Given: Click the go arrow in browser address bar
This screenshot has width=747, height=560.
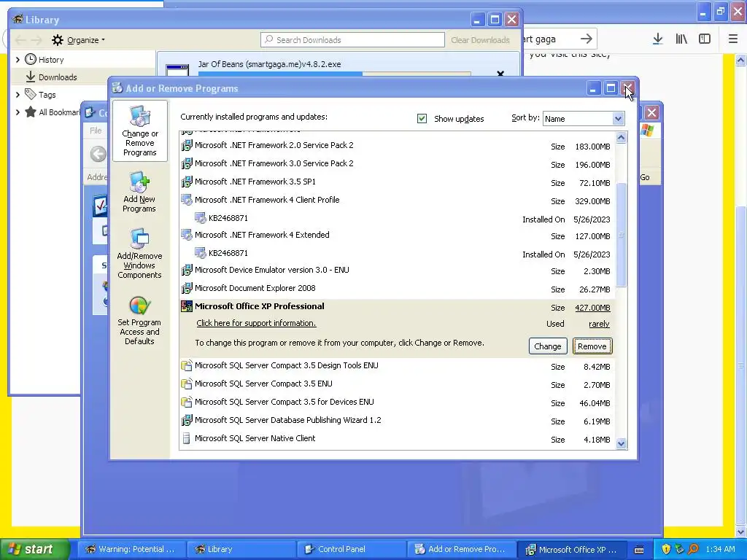Looking at the screenshot, I should point(587,39).
